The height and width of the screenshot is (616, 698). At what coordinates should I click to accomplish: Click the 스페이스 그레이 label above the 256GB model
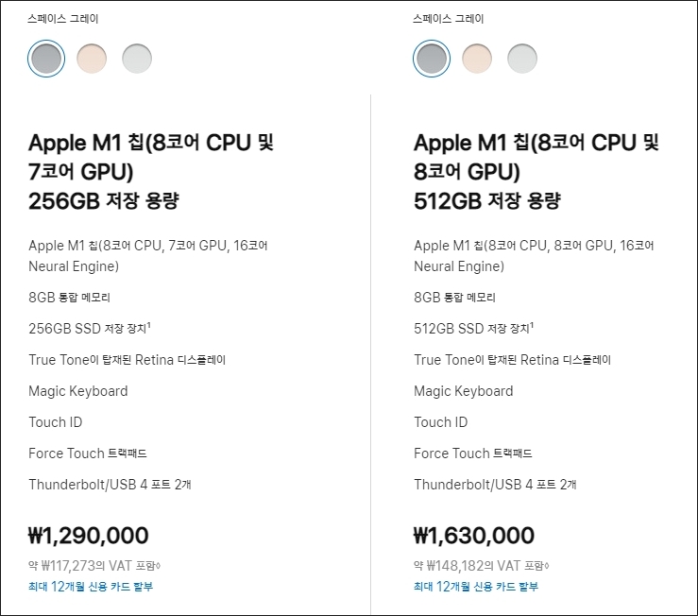pyautogui.click(x=62, y=19)
